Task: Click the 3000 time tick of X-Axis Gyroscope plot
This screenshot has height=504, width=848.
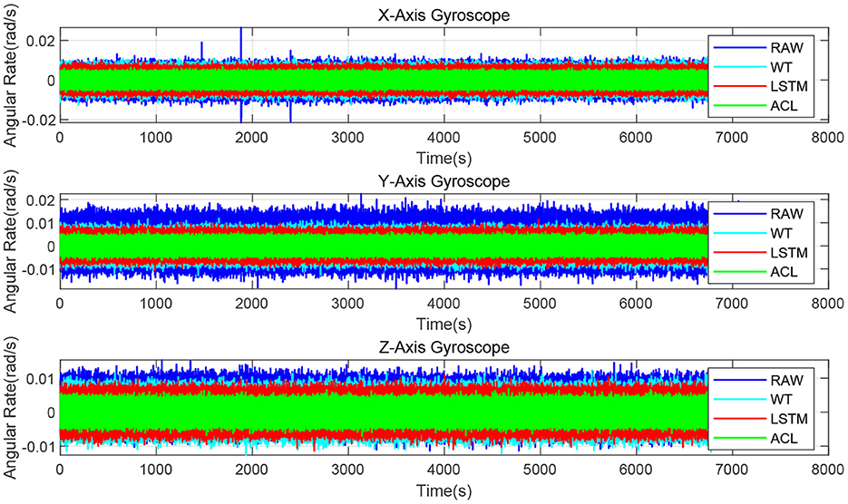Action: point(347,138)
